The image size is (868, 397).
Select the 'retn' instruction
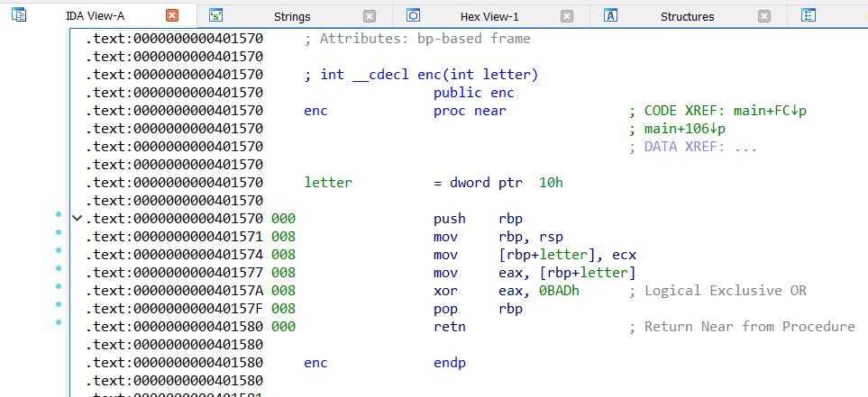coord(450,327)
